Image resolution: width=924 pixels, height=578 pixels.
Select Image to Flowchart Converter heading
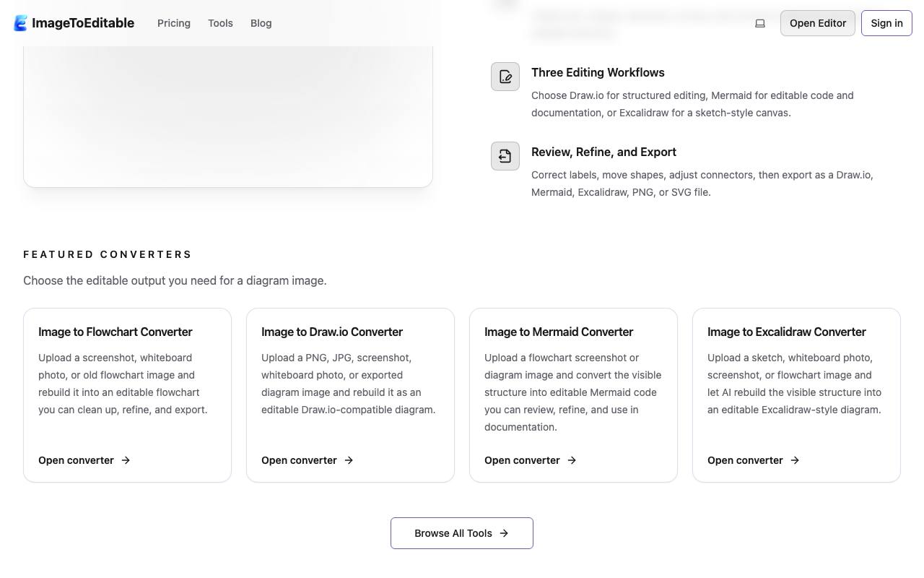tap(115, 332)
